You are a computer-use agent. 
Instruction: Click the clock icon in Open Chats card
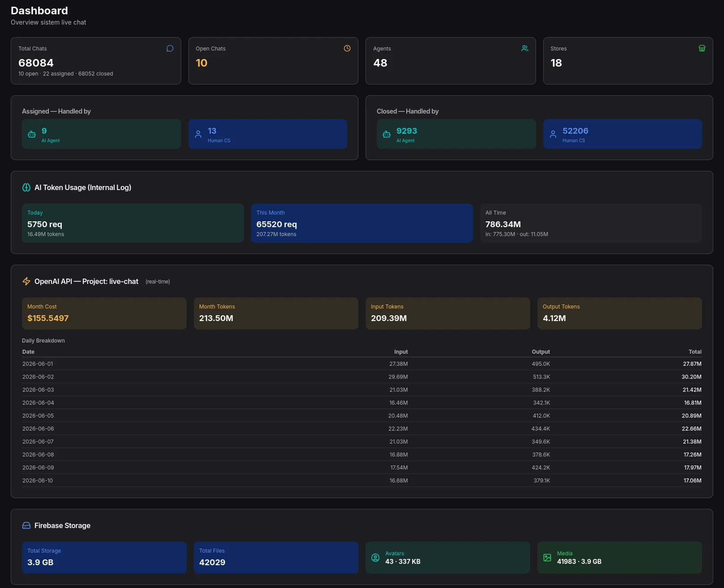pyautogui.click(x=347, y=48)
